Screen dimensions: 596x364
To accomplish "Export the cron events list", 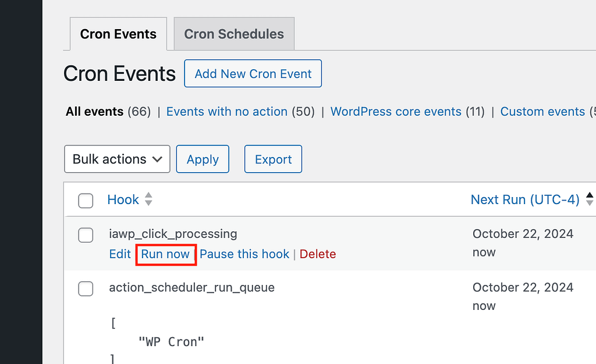I will point(273,159).
